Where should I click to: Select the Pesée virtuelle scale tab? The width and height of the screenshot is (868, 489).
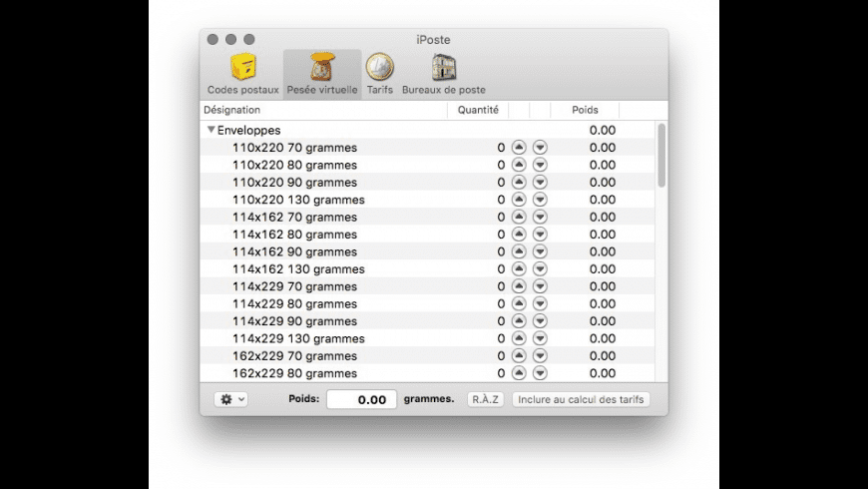click(322, 74)
